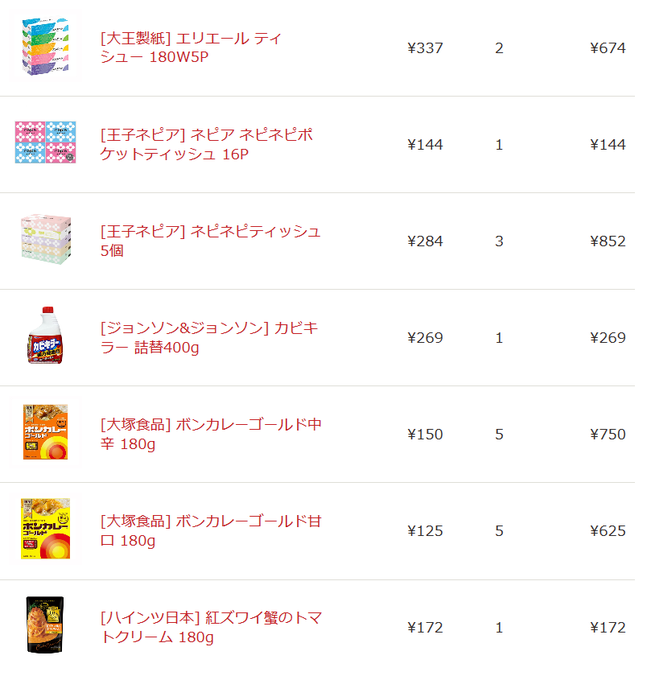Image resolution: width=647 pixels, height=676 pixels.
Task: Click the black ハインツ pasta sauce thumbnail
Action: pos(45,625)
